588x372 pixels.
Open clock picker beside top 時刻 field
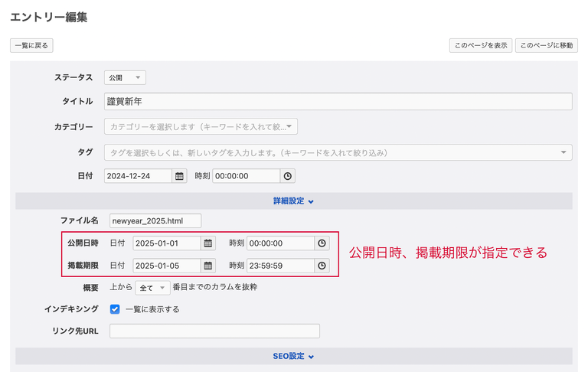288,176
